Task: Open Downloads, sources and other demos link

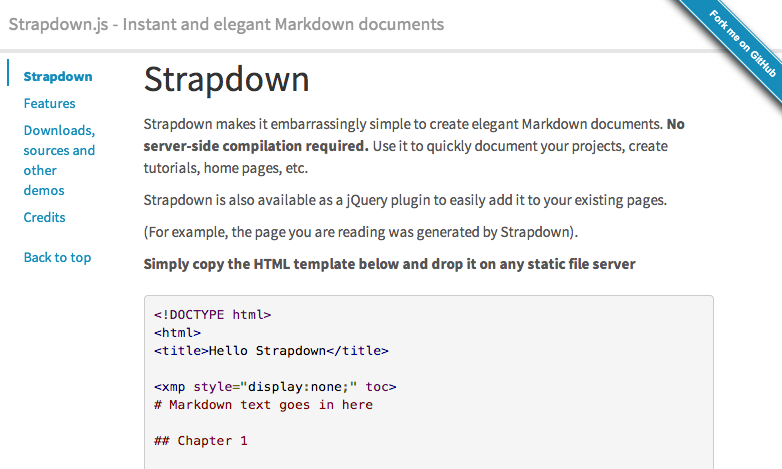Action: 59,160
